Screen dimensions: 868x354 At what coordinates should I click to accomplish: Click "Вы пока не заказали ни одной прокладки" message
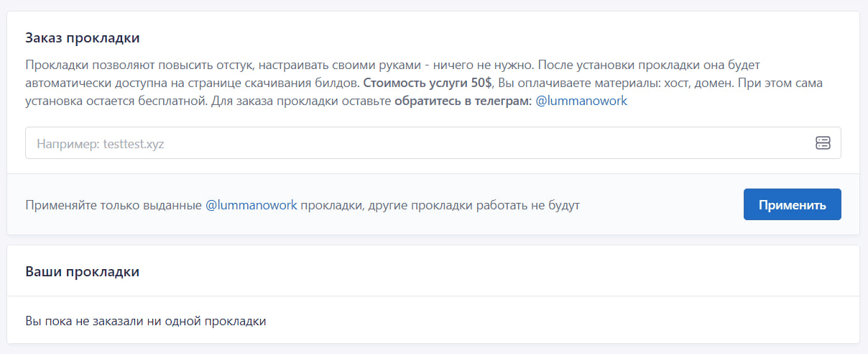click(x=145, y=321)
